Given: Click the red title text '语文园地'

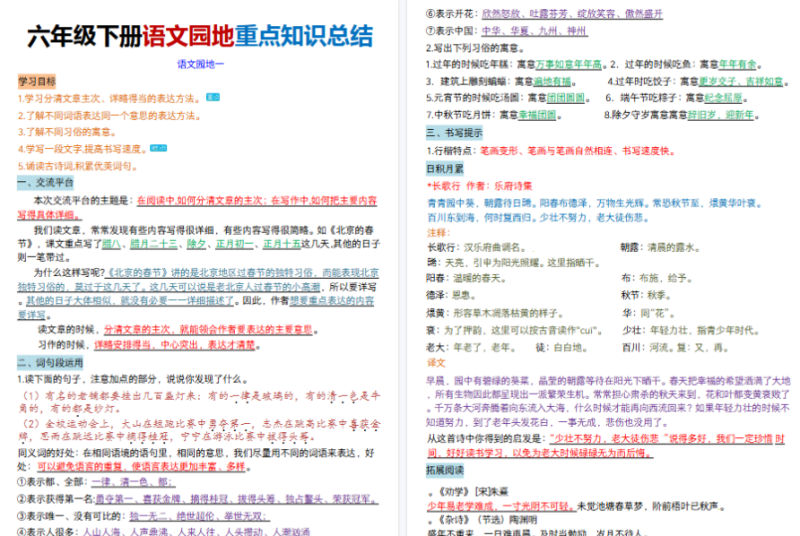Looking at the screenshot, I should pyautogui.click(x=188, y=36).
